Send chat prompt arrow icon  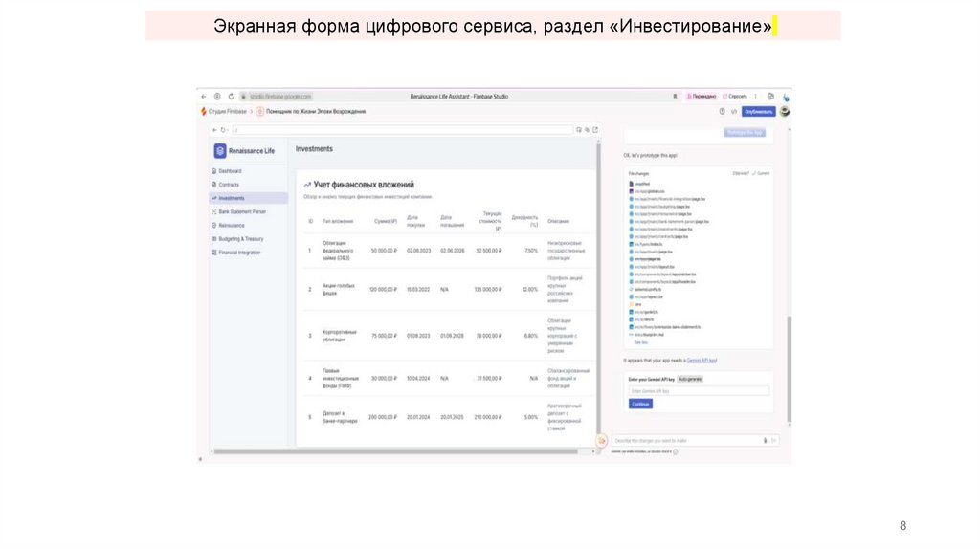pos(773,441)
